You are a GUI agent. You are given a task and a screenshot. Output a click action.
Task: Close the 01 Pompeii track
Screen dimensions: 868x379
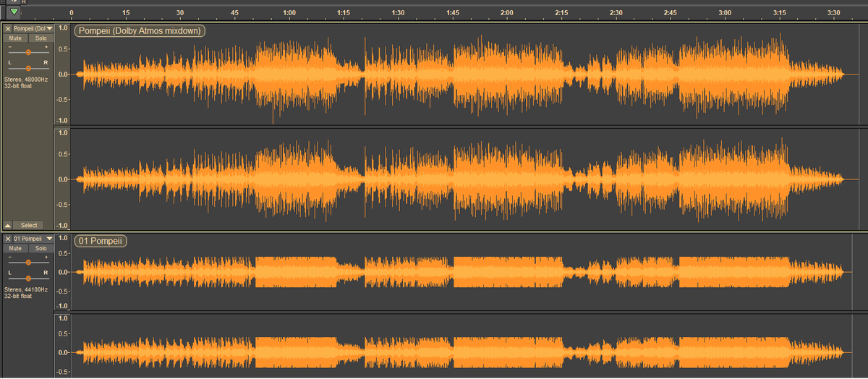(x=8, y=238)
